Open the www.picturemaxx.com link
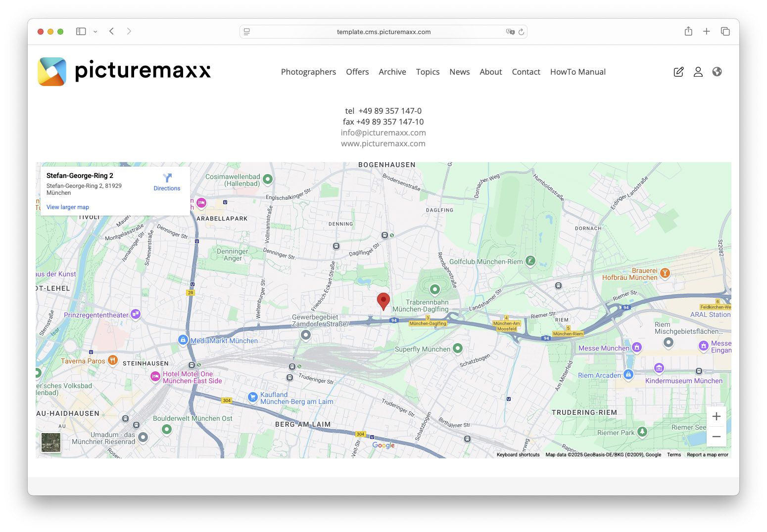Screen dimensions: 767x532 coord(383,143)
